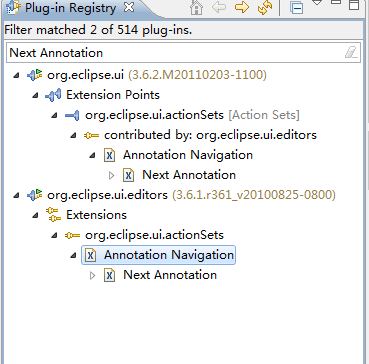Click the org.eclipse.ui plug-in icon
Image resolution: width=369 pixels, height=364 pixels.
35,75
